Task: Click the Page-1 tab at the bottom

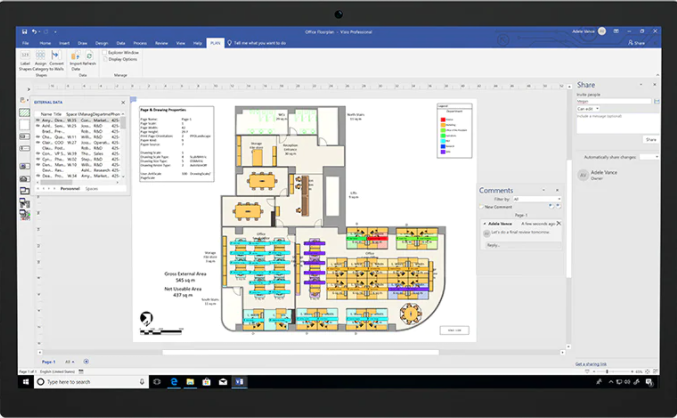Action: (x=48, y=362)
